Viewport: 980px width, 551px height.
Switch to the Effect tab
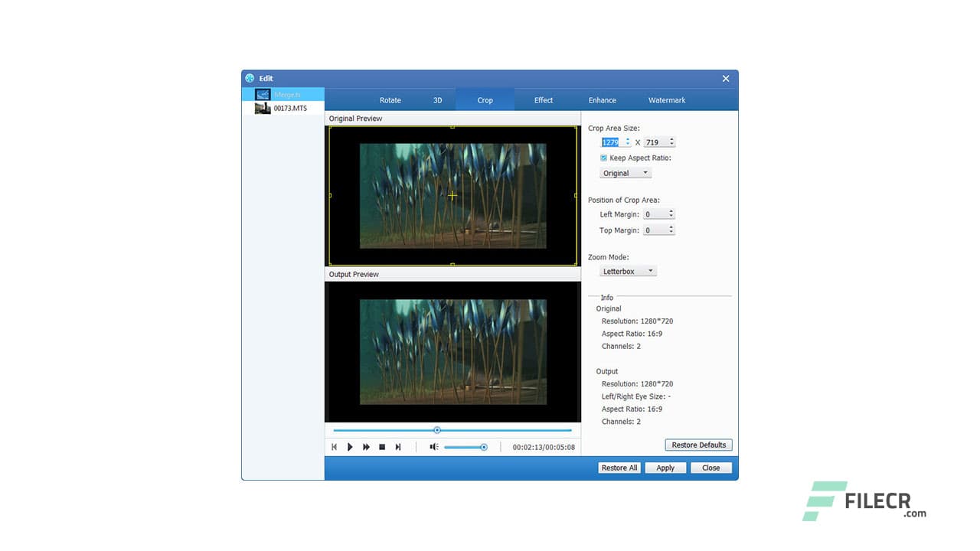click(x=543, y=99)
